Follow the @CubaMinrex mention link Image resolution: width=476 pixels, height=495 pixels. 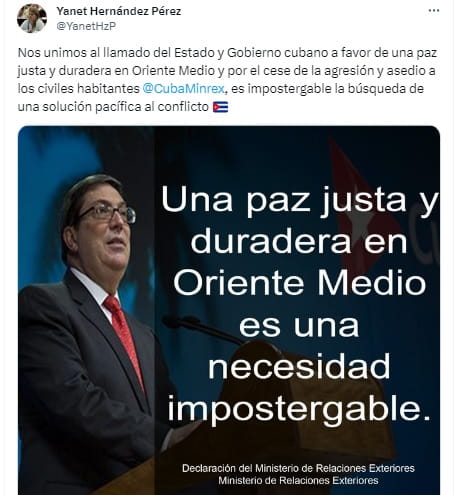[184, 89]
